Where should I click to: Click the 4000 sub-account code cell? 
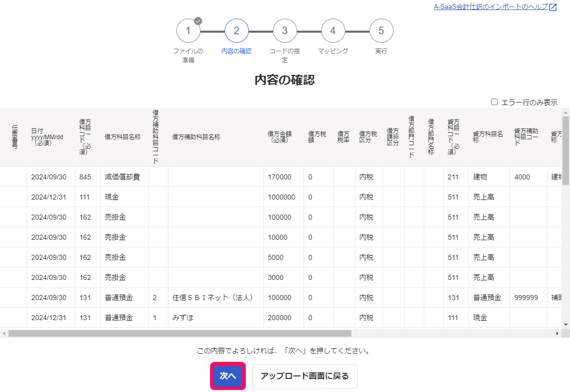pyautogui.click(x=529, y=177)
